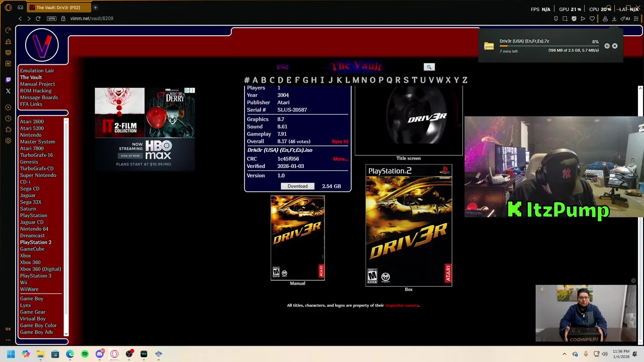644x362 pixels.
Task: Open The Vault link
Action: [31, 77]
